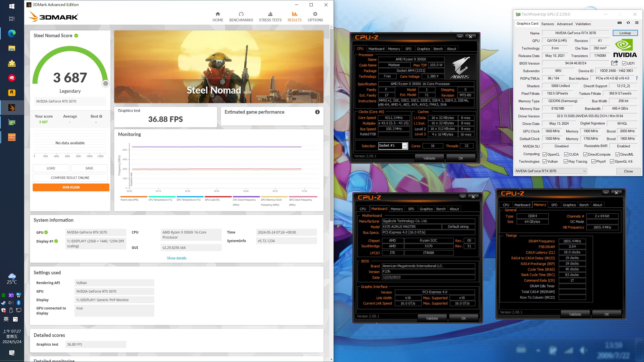The width and height of the screenshot is (644, 362).
Task: Click COMPARE RESULT ONLINE
Action: 70,178
